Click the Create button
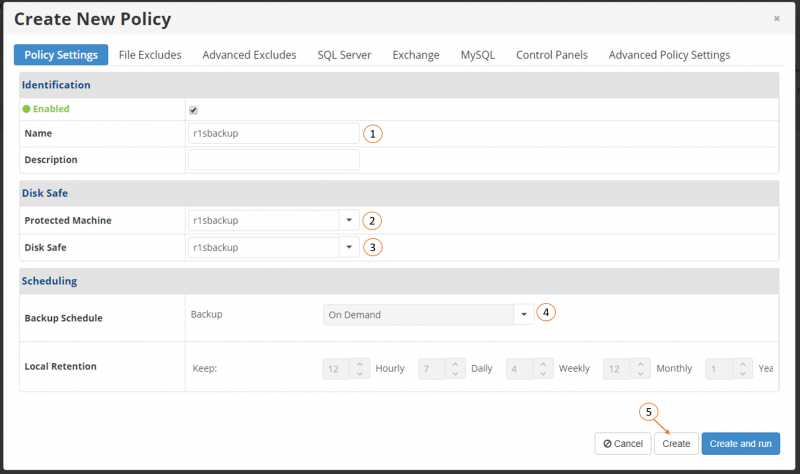800x474 pixels. pyautogui.click(x=676, y=443)
